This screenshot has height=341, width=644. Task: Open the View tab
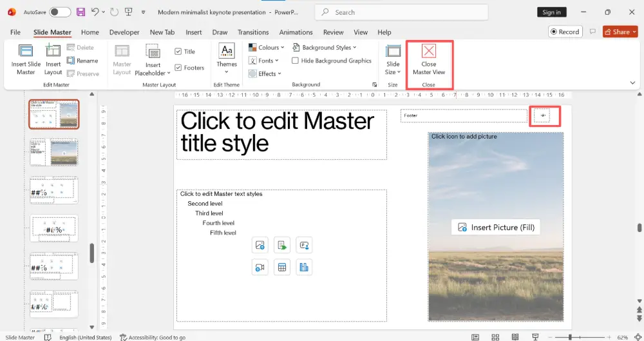click(361, 32)
